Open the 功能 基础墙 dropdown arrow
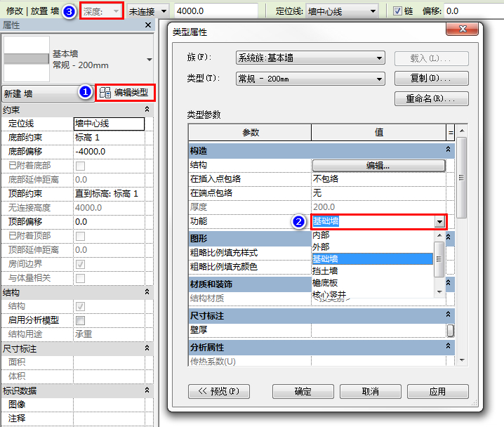The width and height of the screenshot is (504, 427). tap(439, 221)
